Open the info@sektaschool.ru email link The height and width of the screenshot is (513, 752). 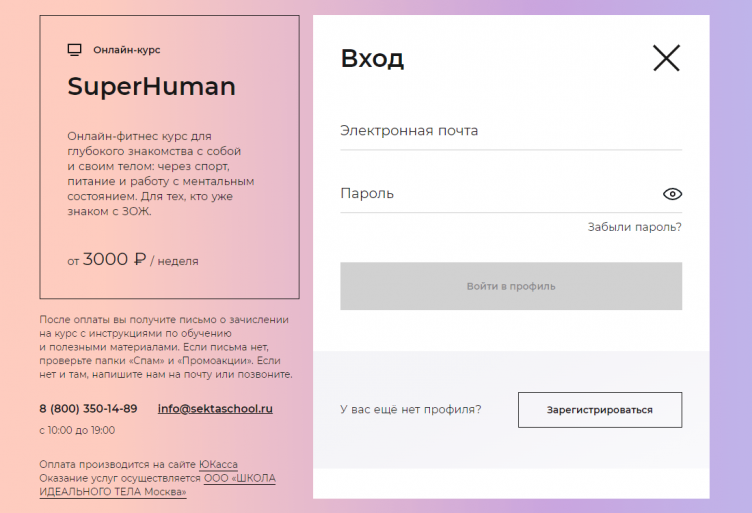pos(215,409)
